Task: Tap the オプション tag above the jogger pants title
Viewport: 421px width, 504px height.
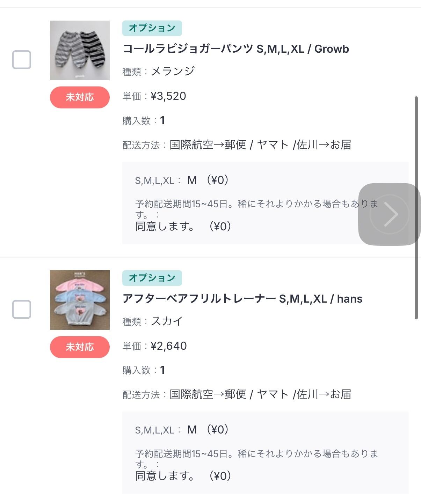Action: point(152,28)
